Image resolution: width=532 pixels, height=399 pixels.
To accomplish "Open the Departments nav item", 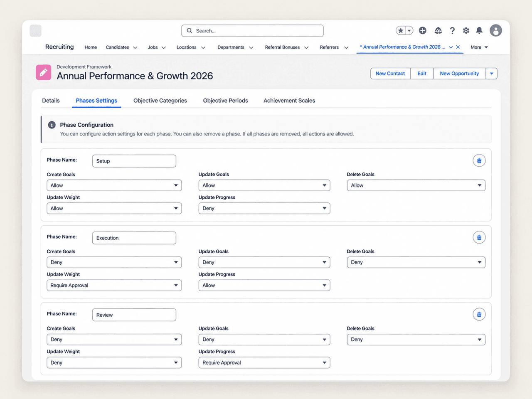I will 231,47.
